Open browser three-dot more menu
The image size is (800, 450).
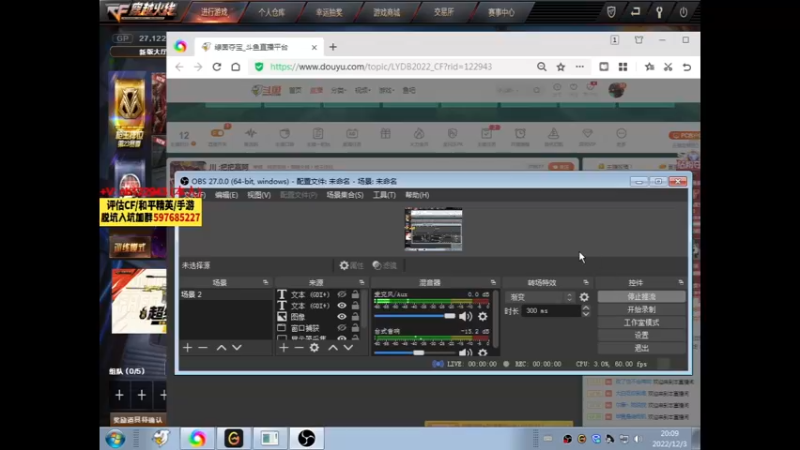[580, 67]
